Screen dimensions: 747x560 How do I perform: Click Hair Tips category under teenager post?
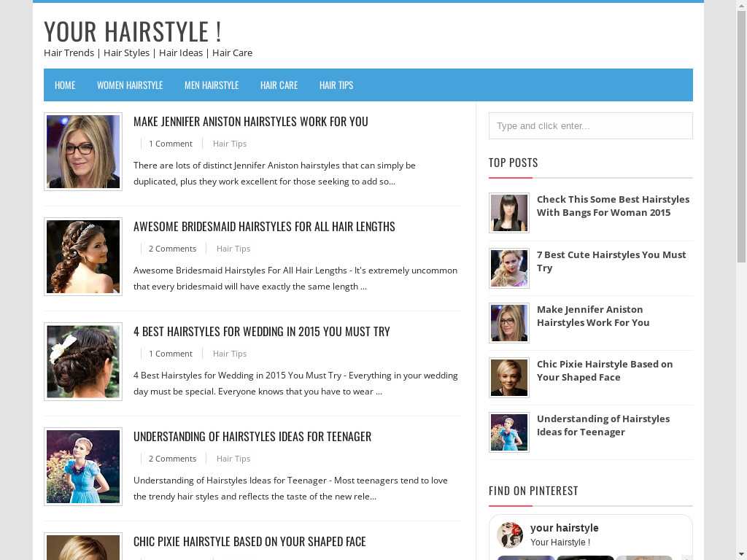pyautogui.click(x=233, y=459)
